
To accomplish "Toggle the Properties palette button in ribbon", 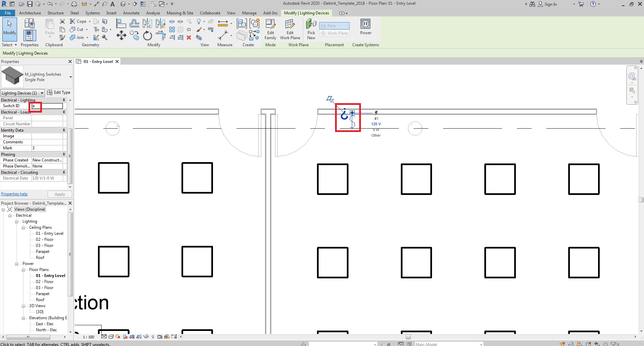I will (x=30, y=35).
